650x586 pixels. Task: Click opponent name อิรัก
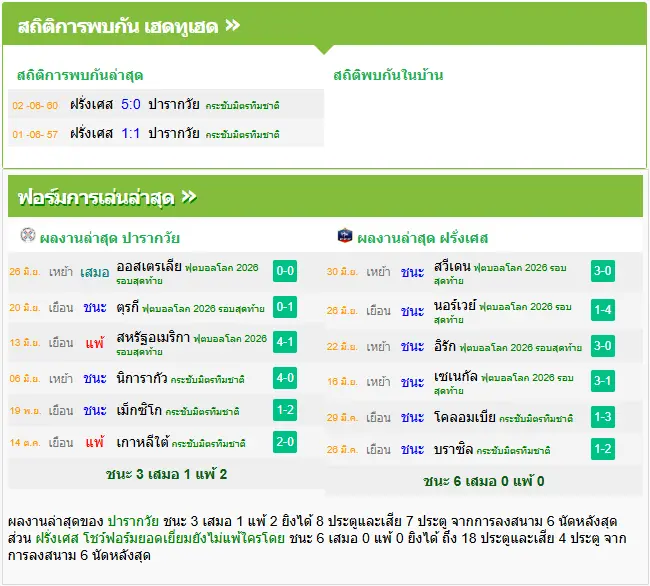445,346
